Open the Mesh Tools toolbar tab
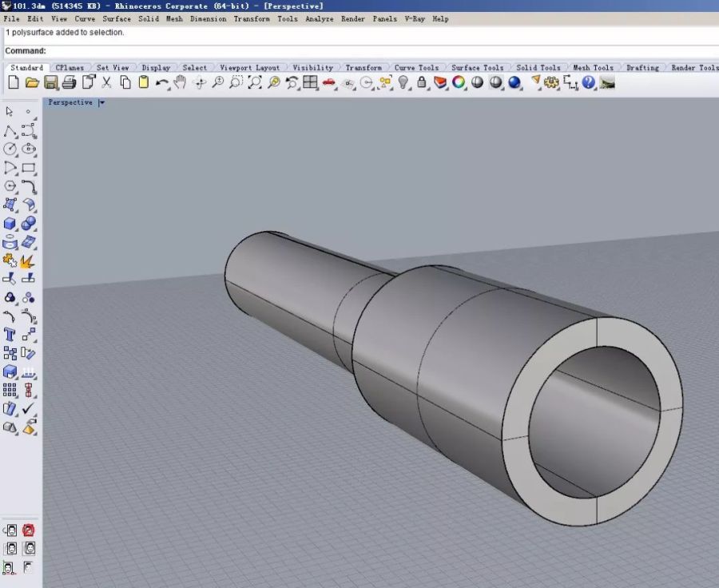This screenshot has height=588, width=719. [x=593, y=68]
